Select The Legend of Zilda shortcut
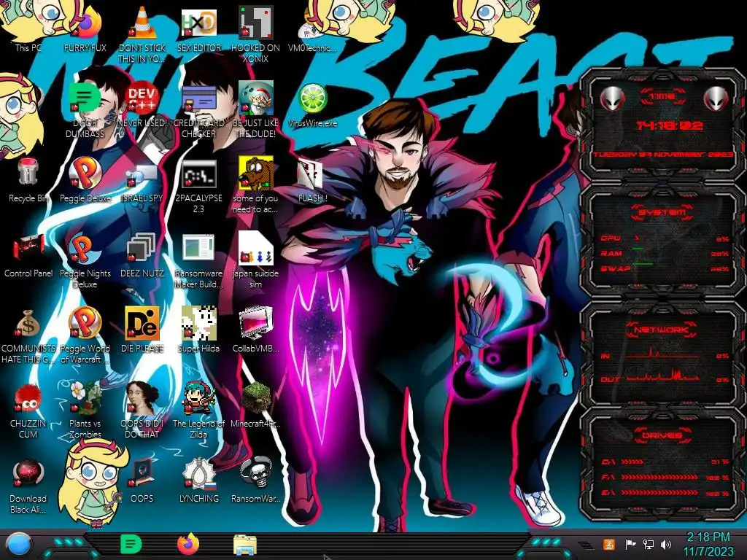Image resolution: width=747 pixels, height=560 pixels. tap(198, 410)
